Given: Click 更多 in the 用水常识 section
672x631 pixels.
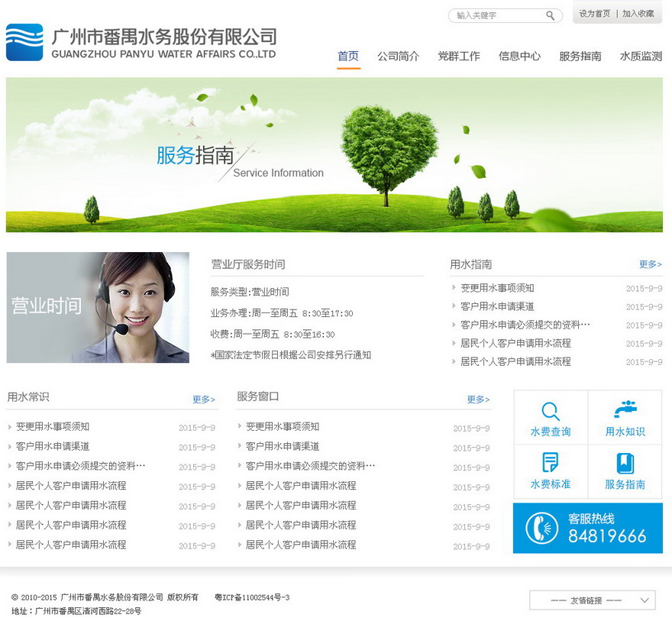Looking at the screenshot, I should (x=204, y=400).
